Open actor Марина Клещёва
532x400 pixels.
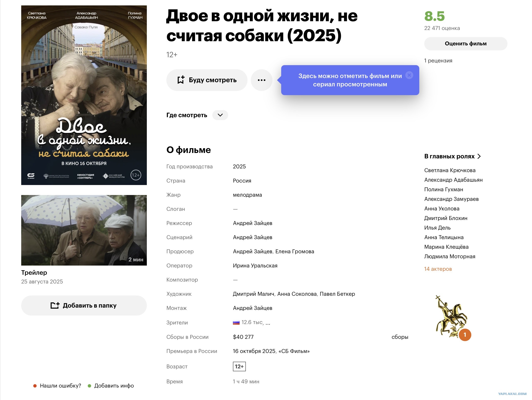coord(446,247)
